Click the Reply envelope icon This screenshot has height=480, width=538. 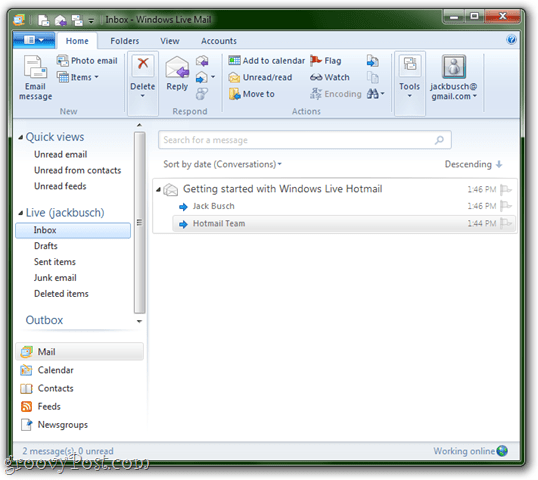(177, 67)
